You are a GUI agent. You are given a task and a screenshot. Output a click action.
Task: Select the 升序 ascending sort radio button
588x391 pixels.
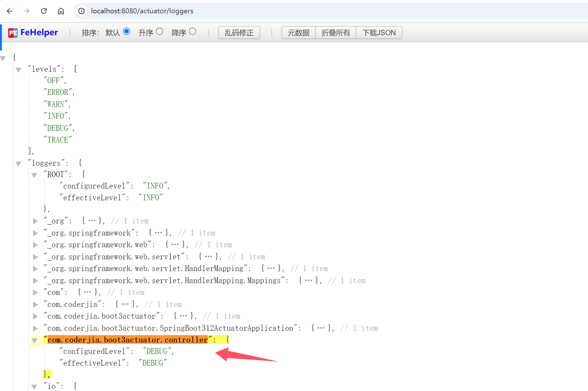(x=159, y=31)
